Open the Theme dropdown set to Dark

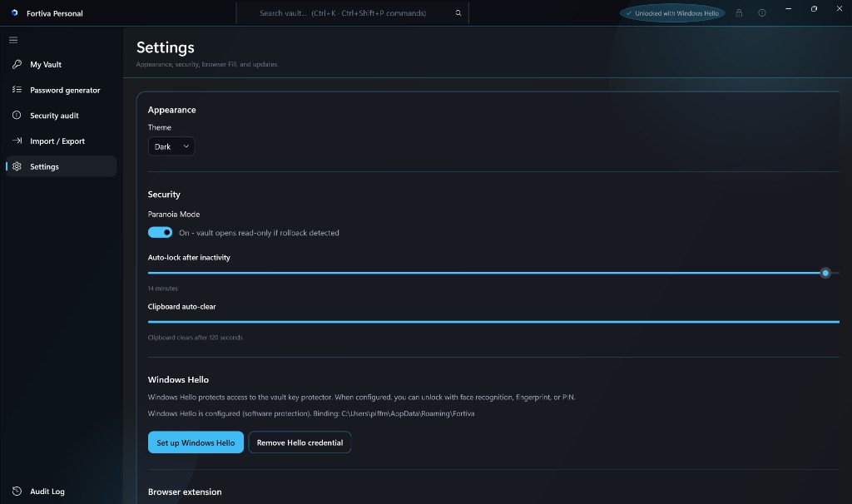pos(171,146)
